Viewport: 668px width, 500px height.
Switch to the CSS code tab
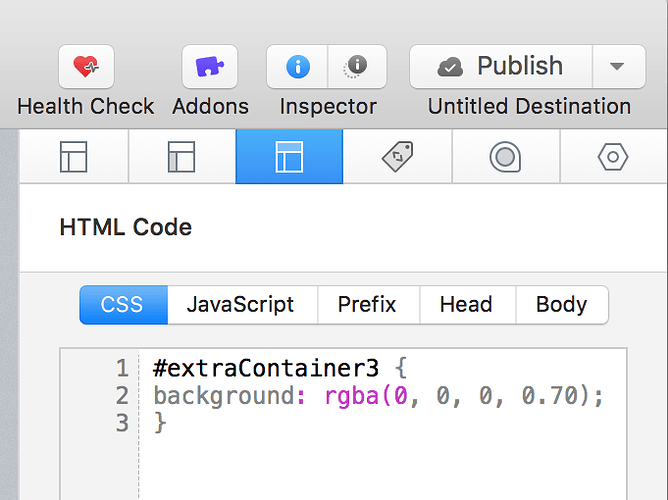tap(123, 305)
